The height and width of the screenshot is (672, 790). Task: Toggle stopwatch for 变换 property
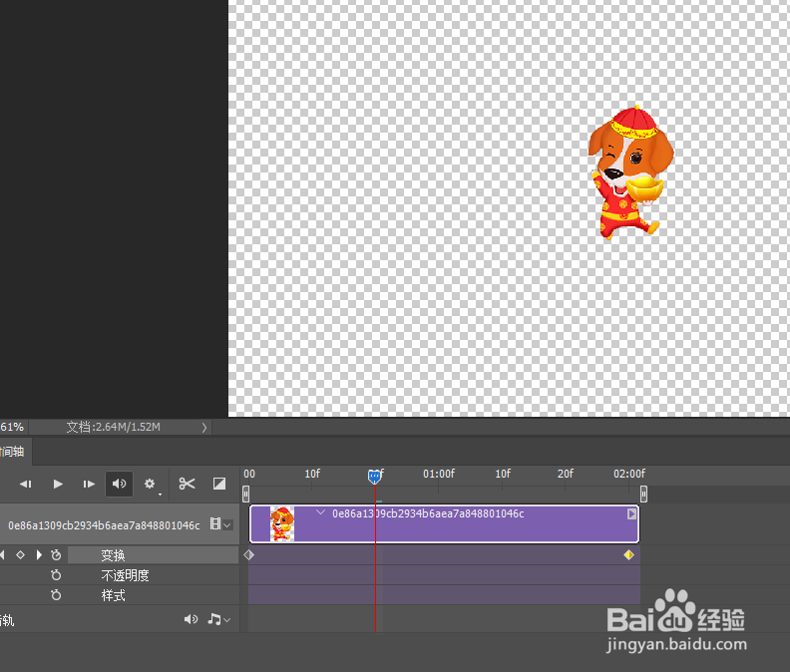tap(56, 555)
